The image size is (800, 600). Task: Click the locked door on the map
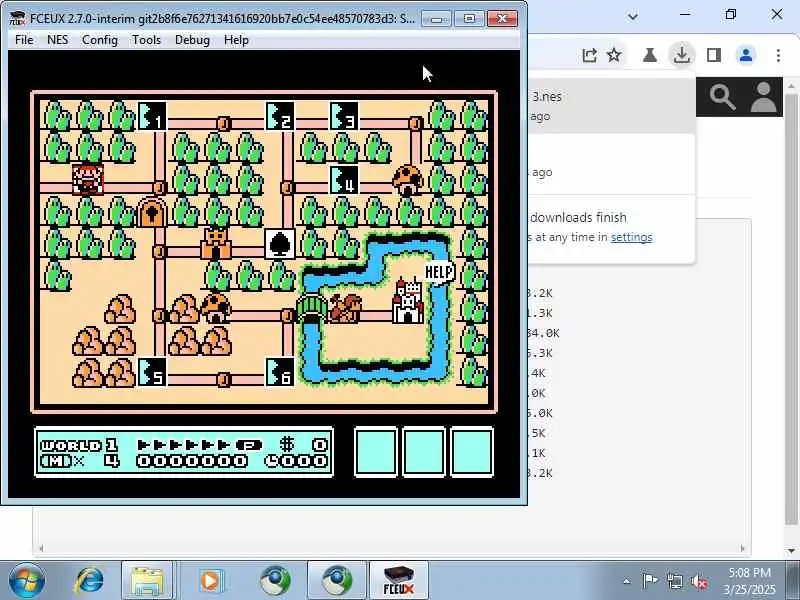point(152,213)
